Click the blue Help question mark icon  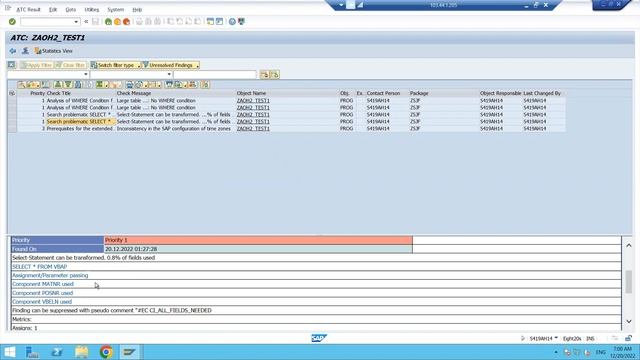[232, 22]
